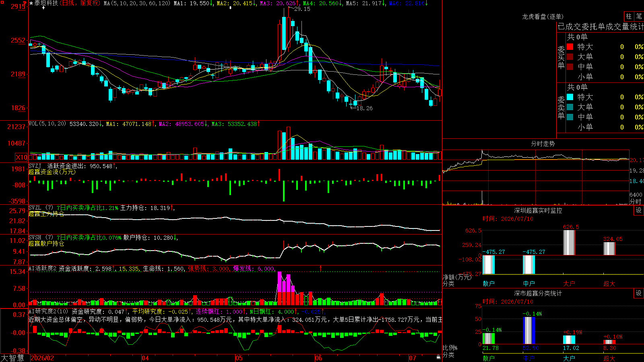Click the MA(5,10,20,30,60,120) indicator label
The image size is (644, 362).
point(137,3)
